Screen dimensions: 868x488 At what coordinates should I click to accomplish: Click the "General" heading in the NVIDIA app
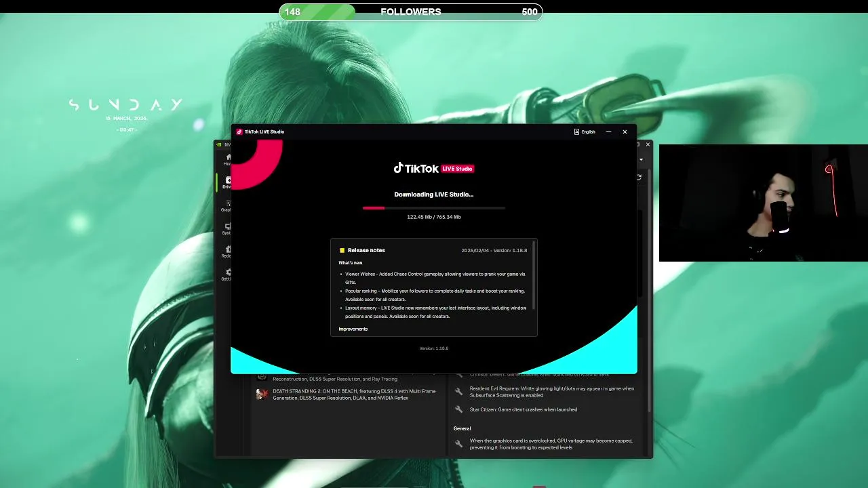[x=462, y=428]
